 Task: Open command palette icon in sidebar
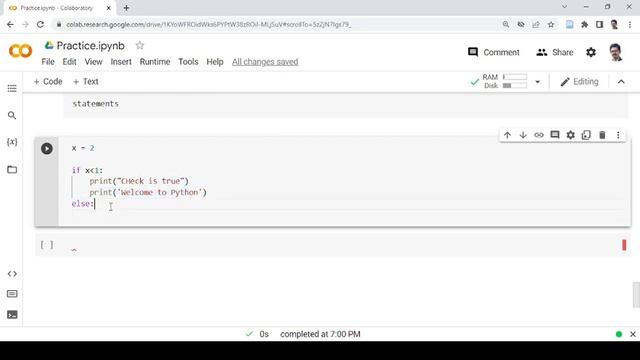[x=12, y=294]
